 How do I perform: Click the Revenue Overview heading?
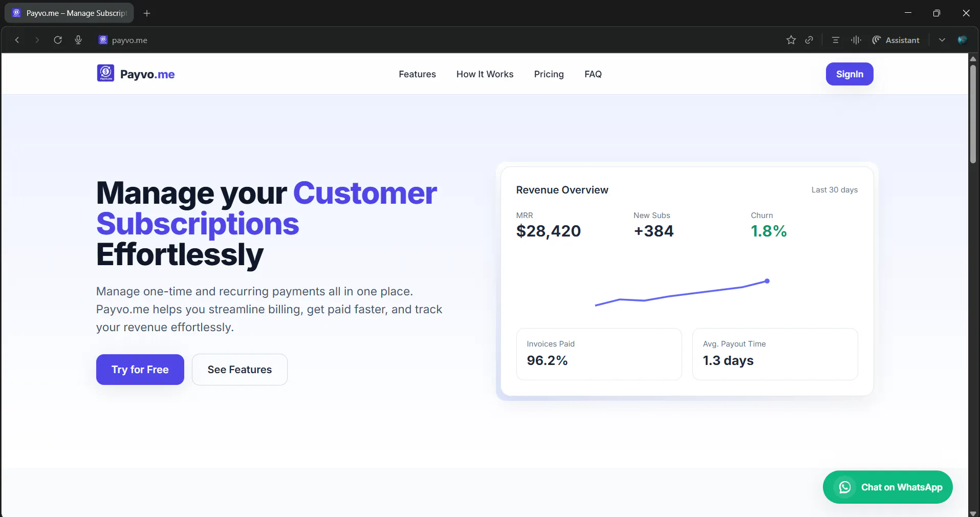[x=562, y=190]
